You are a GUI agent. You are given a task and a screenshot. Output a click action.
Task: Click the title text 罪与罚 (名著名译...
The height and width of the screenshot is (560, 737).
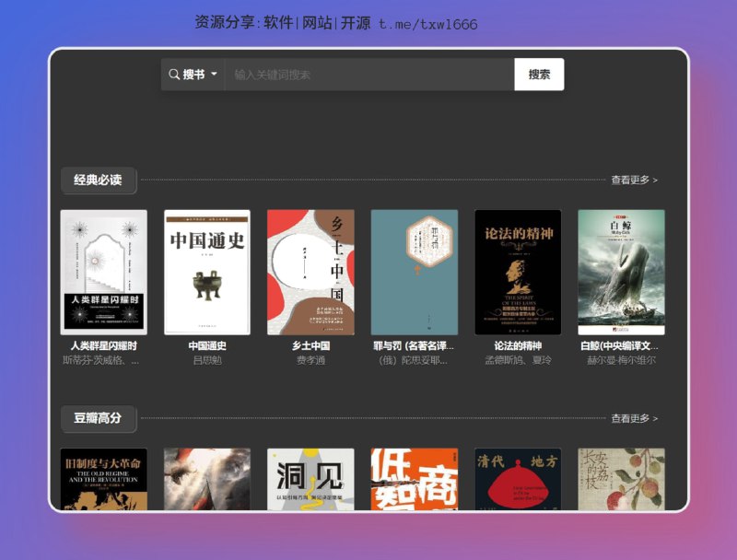[414, 346]
